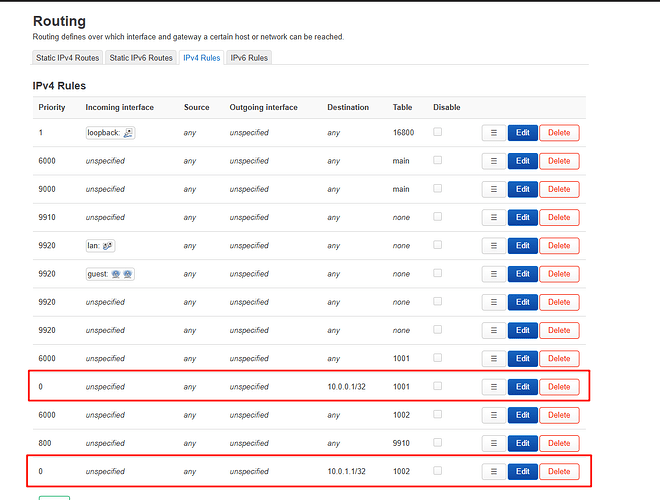Image resolution: width=660 pixels, height=500 pixels.
Task: Open the Static IPv6 Routes tab
Action: tap(141, 58)
